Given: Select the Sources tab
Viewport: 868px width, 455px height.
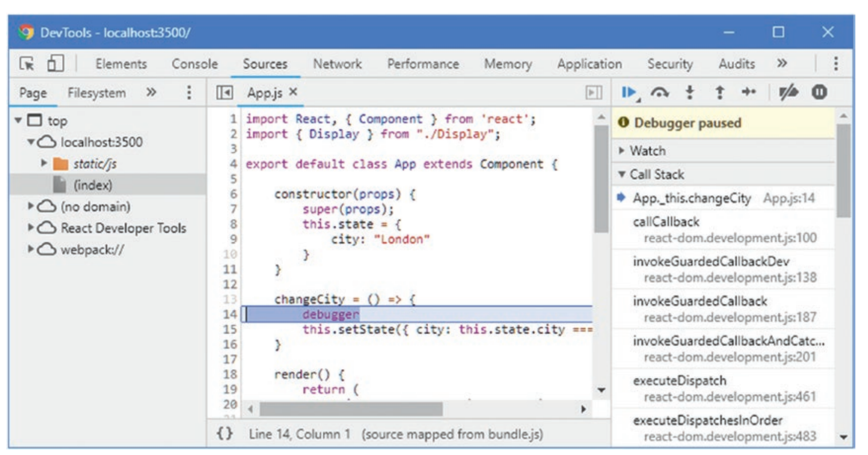Looking at the screenshot, I should 265,64.
